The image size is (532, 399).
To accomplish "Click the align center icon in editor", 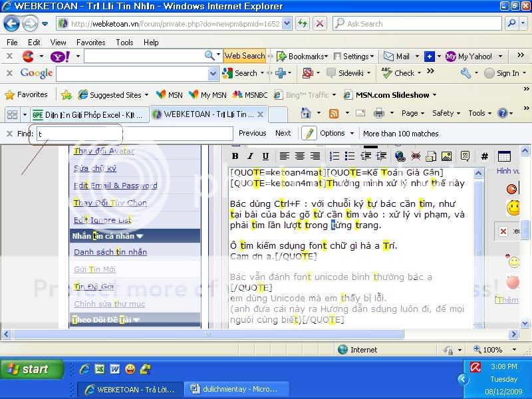I will (x=300, y=156).
